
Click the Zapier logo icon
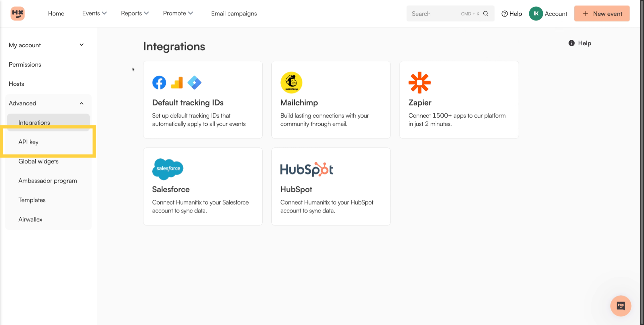419,82
